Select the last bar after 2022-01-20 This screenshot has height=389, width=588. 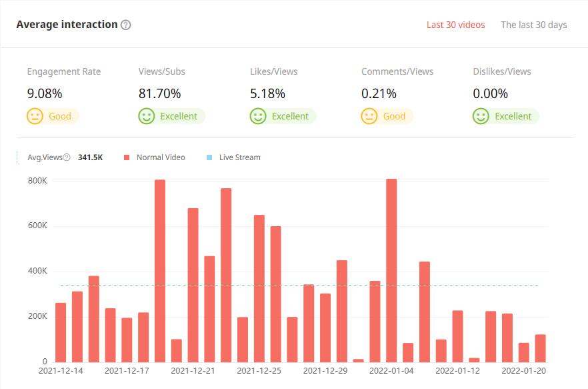click(x=540, y=348)
